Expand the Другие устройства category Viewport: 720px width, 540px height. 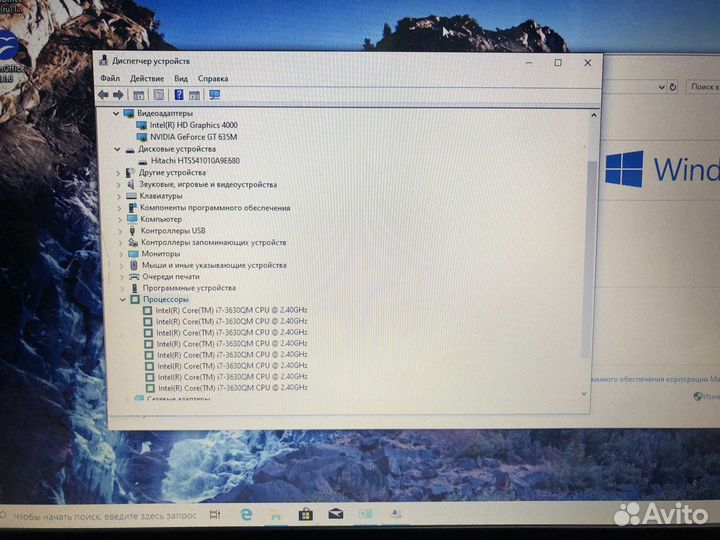[x=118, y=173]
